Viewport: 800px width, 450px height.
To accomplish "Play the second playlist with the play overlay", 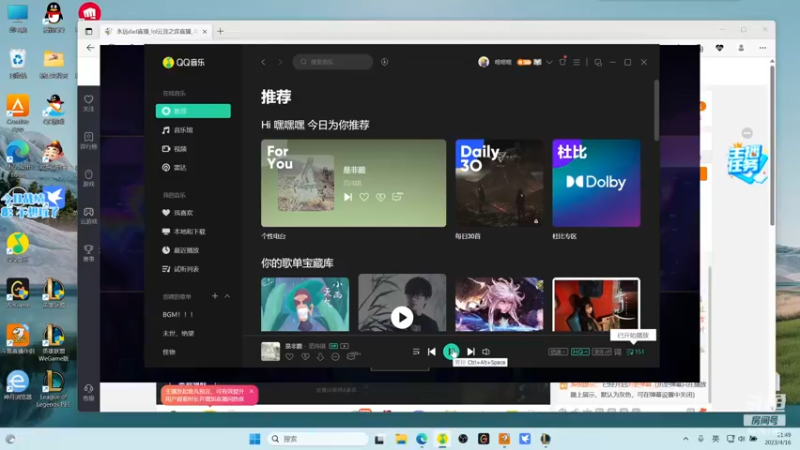I will (402, 317).
